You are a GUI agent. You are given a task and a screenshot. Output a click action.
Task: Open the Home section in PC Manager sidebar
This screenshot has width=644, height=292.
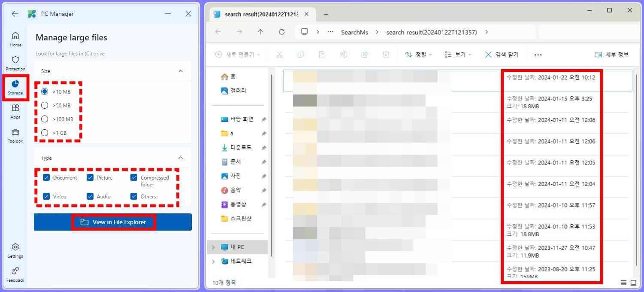(15, 40)
